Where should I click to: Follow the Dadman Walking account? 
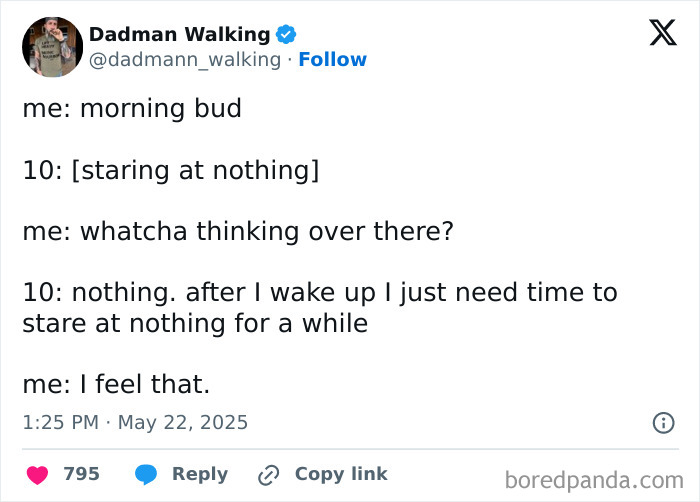click(x=333, y=60)
